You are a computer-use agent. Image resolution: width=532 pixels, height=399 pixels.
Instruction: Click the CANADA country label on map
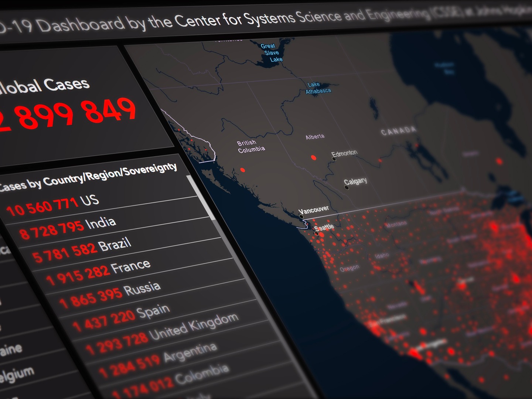point(399,131)
